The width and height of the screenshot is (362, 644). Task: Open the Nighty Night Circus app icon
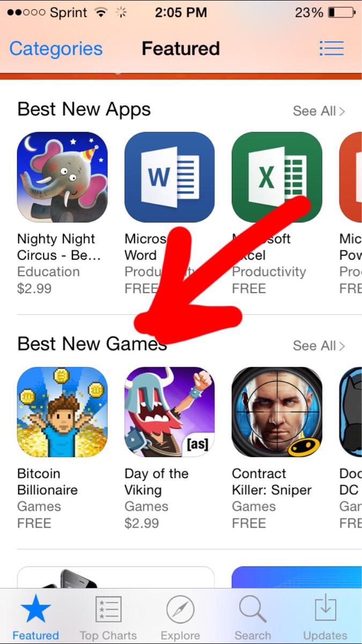62,177
